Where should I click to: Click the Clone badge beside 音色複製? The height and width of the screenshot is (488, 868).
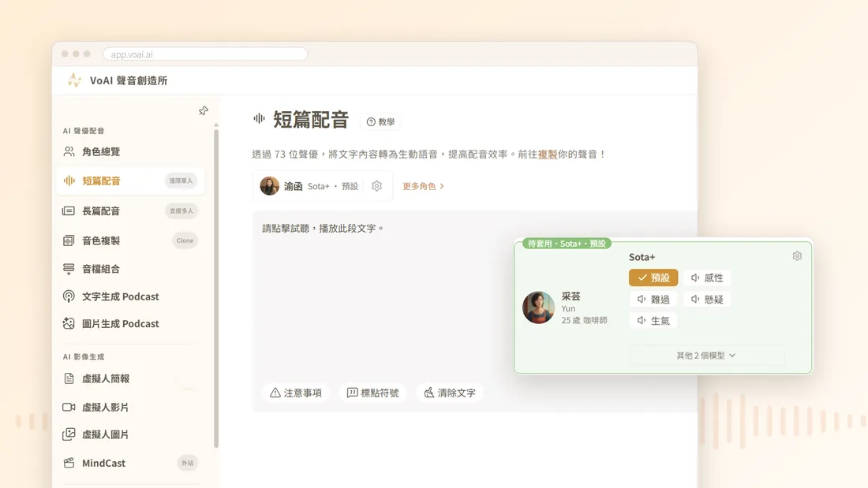coord(185,240)
